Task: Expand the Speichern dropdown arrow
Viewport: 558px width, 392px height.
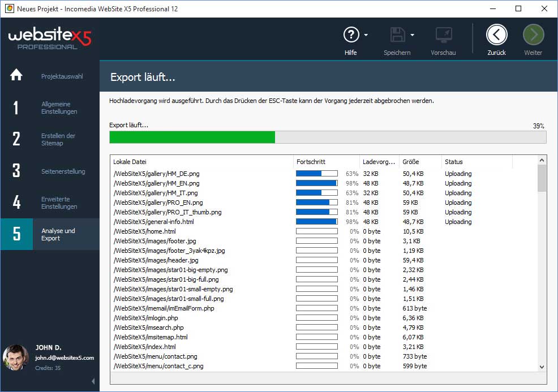Action: coord(413,35)
